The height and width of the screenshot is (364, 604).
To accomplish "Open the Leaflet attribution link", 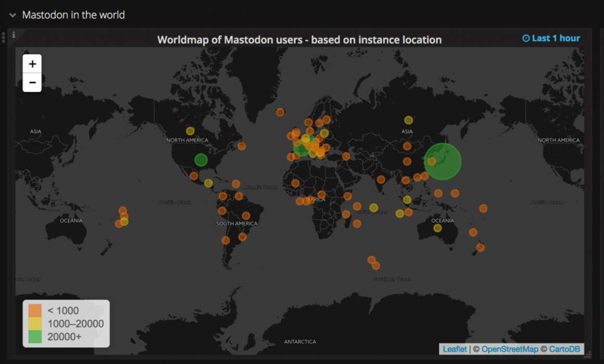I will click(455, 349).
